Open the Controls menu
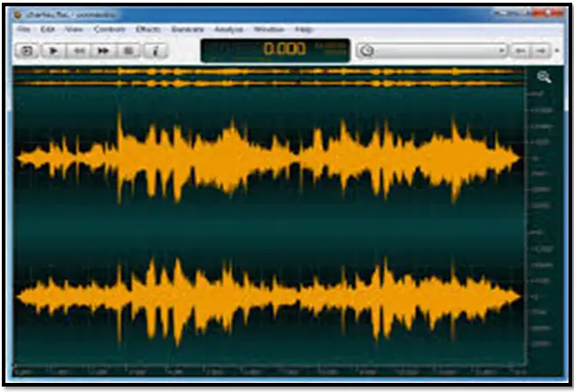This screenshot has height=392, width=574. coord(109,30)
